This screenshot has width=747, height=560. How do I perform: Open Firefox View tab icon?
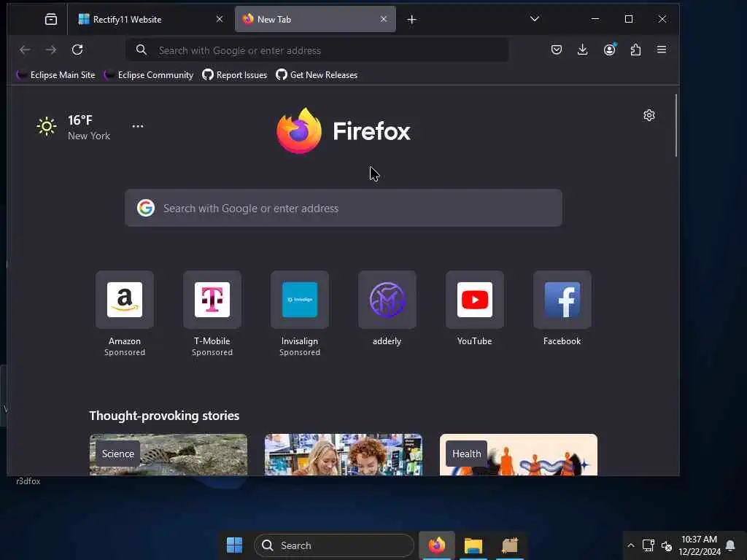click(51, 19)
